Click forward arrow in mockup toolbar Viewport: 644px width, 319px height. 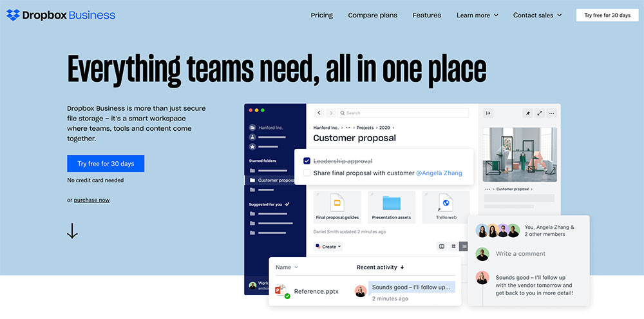331,113
